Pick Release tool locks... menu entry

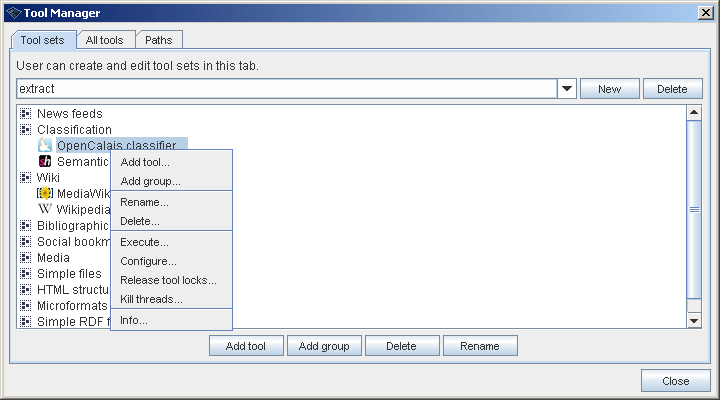point(168,280)
